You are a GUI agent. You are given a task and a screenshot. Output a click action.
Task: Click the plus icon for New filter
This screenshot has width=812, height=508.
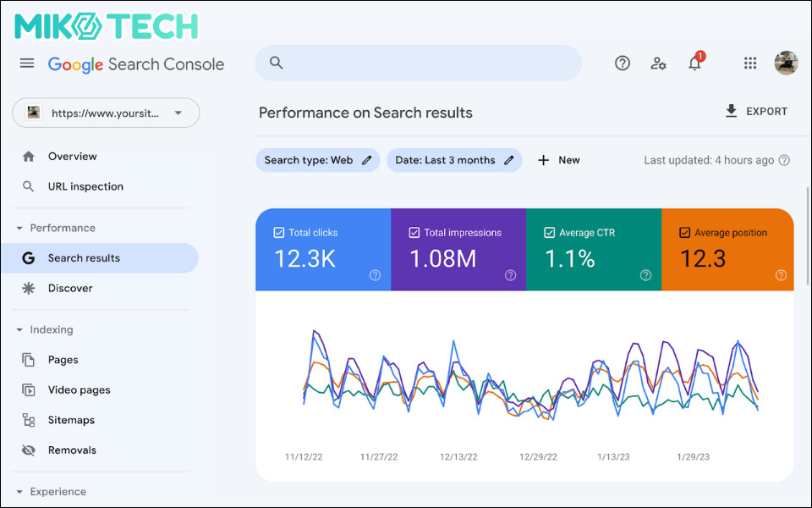(x=543, y=160)
